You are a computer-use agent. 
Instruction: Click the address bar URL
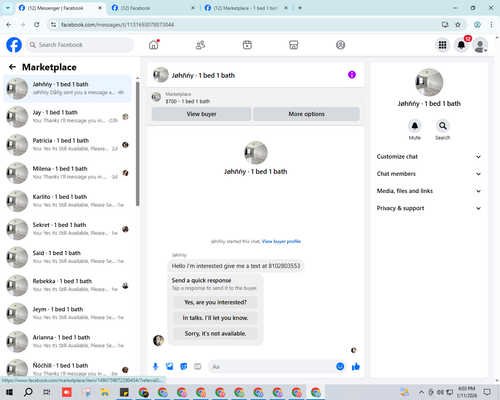point(117,25)
